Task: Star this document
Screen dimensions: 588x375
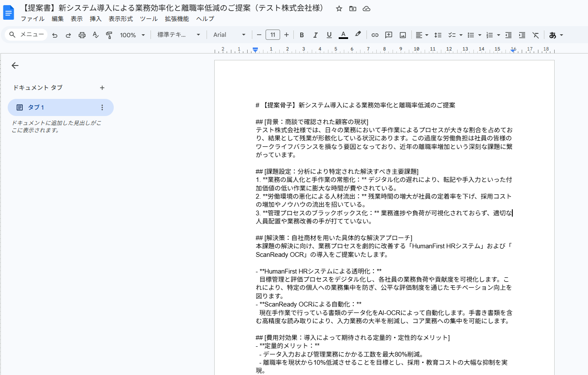Action: (x=339, y=9)
